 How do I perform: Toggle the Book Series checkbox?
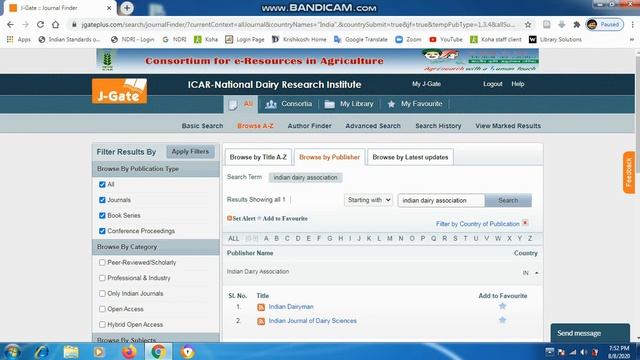102,216
